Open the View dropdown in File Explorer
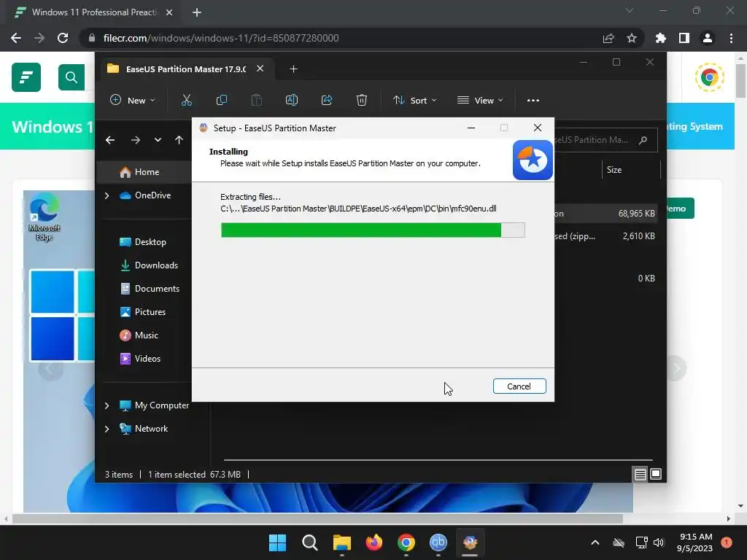Image resolution: width=747 pixels, height=560 pixels. [480, 100]
